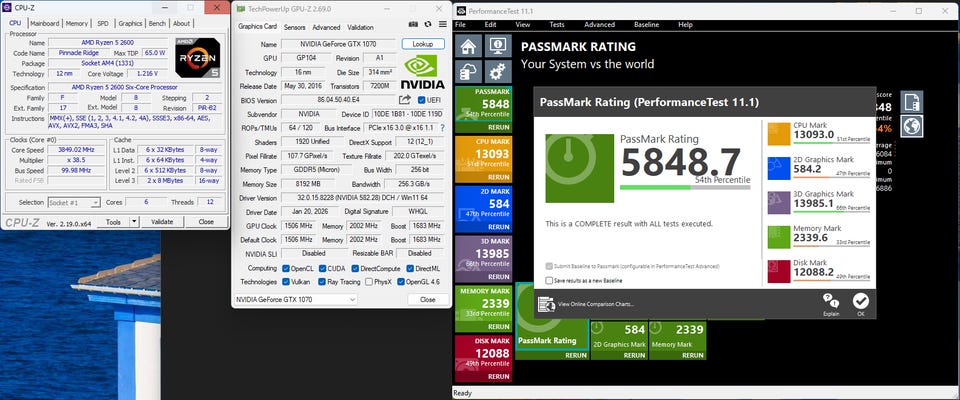Image resolution: width=960 pixels, height=400 pixels.
Task: Open GPU-Z hamburger menu icon
Action: tap(443, 25)
